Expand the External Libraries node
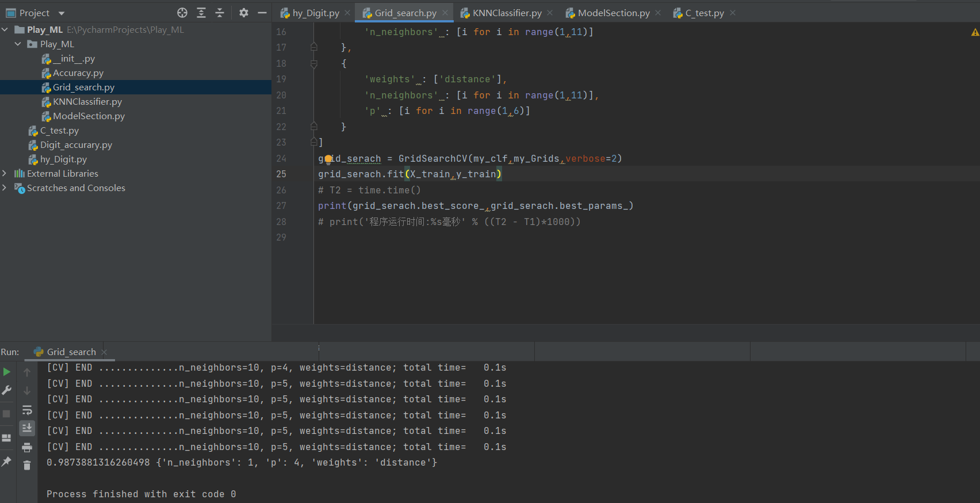Screen dimensions: 980x503 5,173
